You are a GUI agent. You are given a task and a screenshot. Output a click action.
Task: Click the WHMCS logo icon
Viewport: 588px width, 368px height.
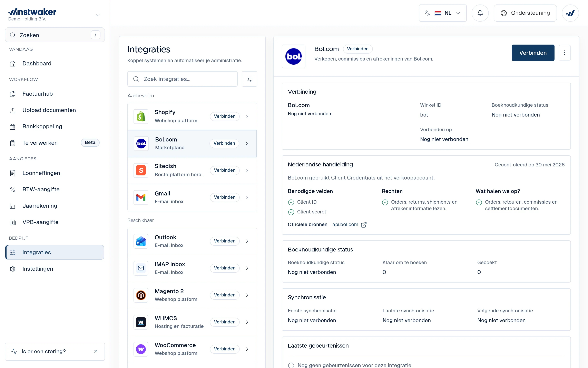click(x=141, y=322)
